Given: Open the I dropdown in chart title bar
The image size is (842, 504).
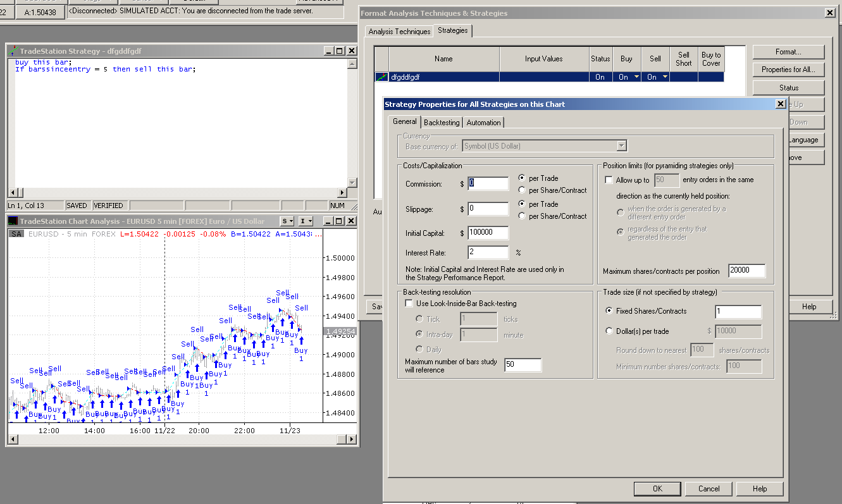Looking at the screenshot, I should pos(306,221).
